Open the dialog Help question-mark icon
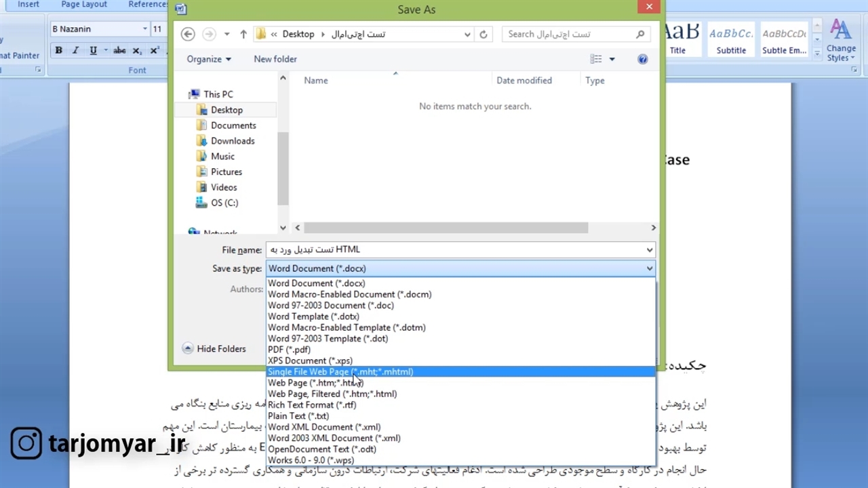Screen dimensions: 868x488 click(642, 59)
